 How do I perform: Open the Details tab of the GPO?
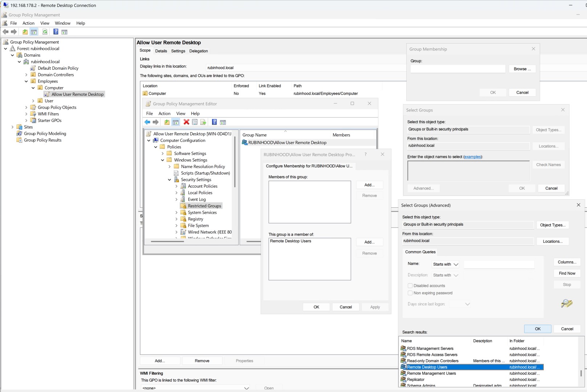(x=161, y=51)
